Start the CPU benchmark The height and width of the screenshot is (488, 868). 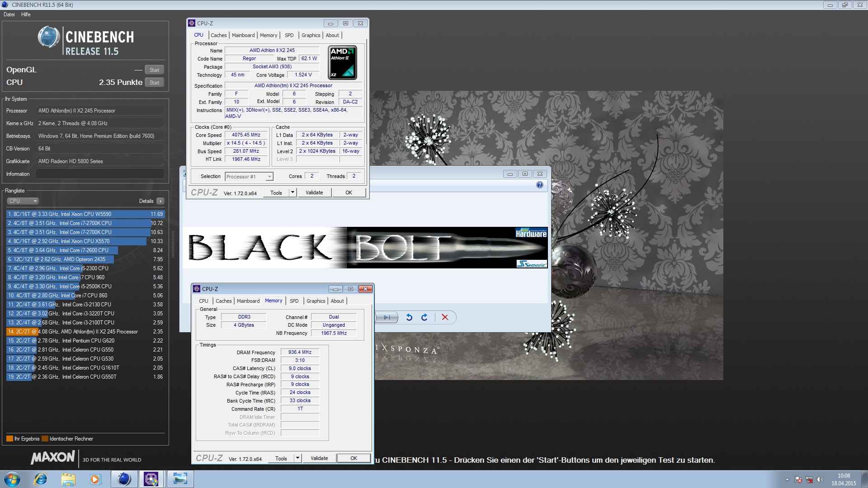pyautogui.click(x=155, y=83)
